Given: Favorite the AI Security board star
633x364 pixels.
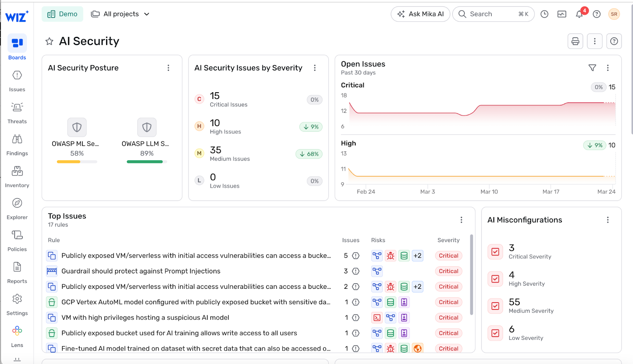Looking at the screenshot, I should (x=49, y=41).
